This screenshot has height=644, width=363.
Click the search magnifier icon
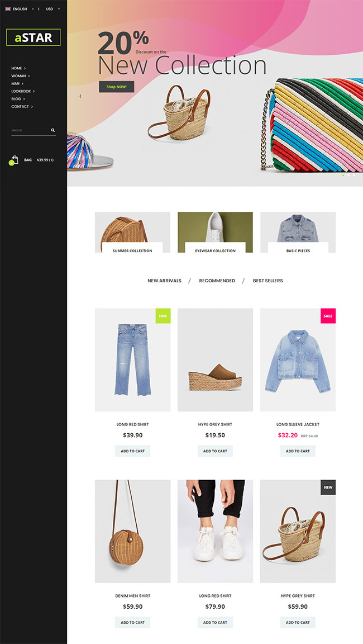click(x=53, y=130)
